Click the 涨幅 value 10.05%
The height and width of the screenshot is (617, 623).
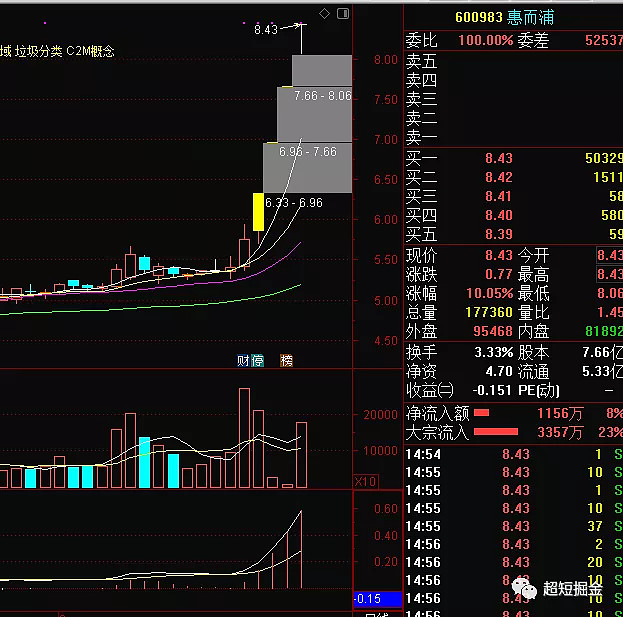(x=490, y=293)
